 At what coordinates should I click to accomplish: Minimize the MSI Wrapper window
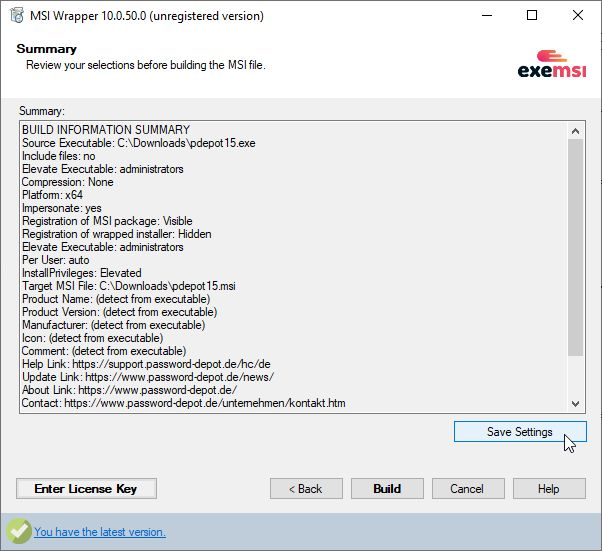(487, 16)
